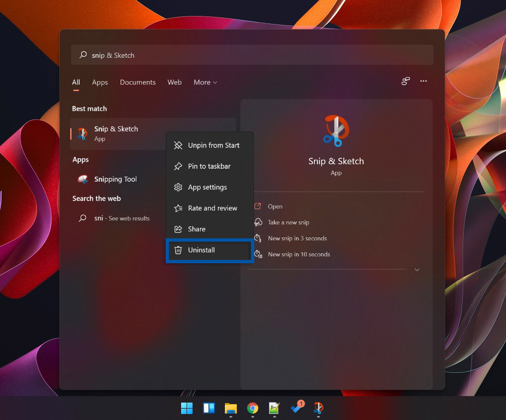Image resolution: width=506 pixels, height=420 pixels.
Task: Launch File Explorer from the taskbar
Action: tap(230, 408)
